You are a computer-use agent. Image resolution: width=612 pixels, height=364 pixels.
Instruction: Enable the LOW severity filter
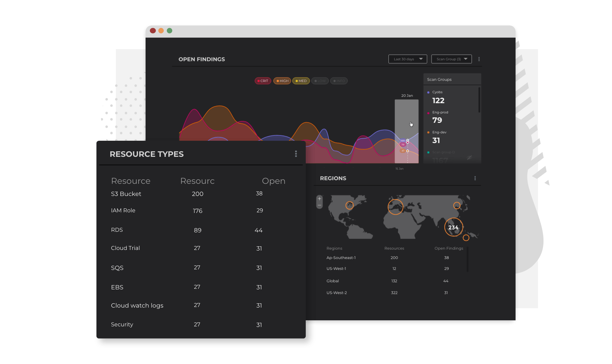point(320,81)
